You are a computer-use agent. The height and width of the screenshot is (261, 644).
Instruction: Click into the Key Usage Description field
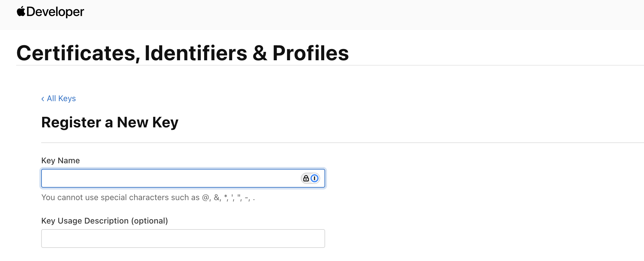click(x=183, y=239)
